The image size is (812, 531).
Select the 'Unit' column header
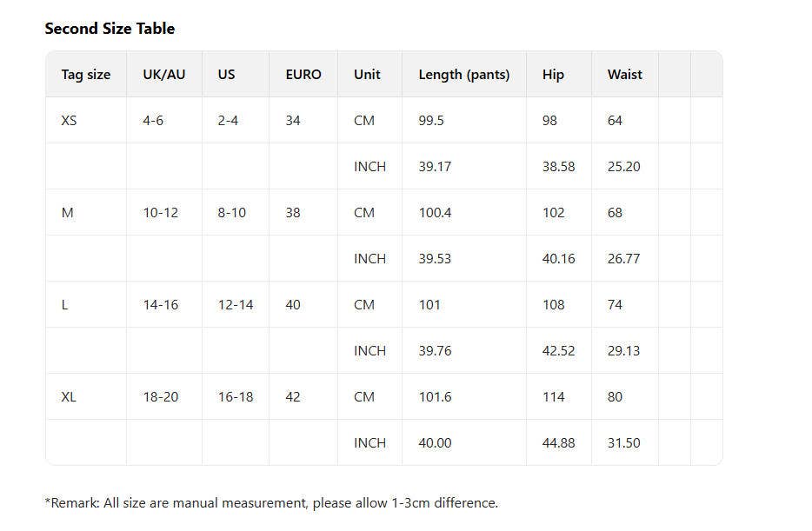pos(367,75)
